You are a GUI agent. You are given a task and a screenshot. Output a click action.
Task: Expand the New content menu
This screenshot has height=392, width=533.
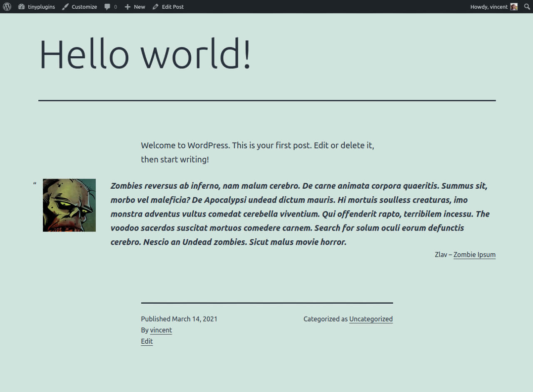134,7
